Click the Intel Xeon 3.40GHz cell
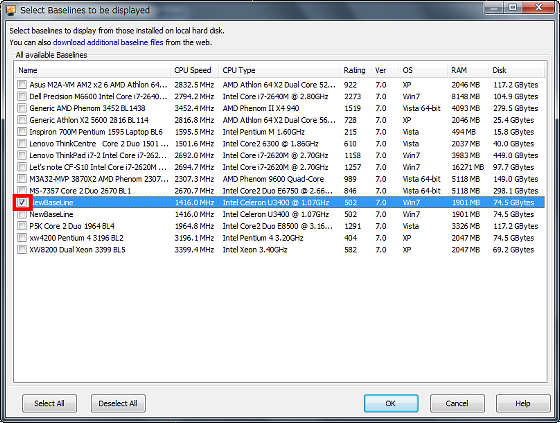The image size is (560, 423). [x=255, y=250]
